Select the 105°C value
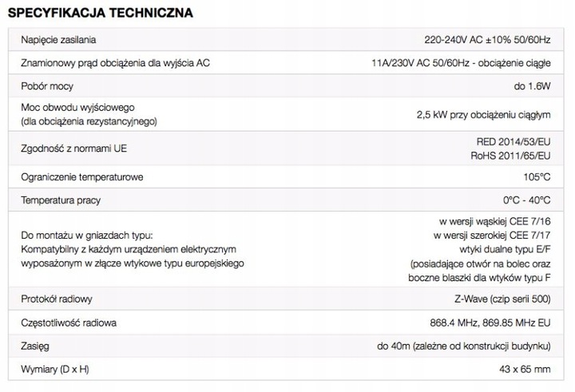 pyautogui.click(x=537, y=177)
